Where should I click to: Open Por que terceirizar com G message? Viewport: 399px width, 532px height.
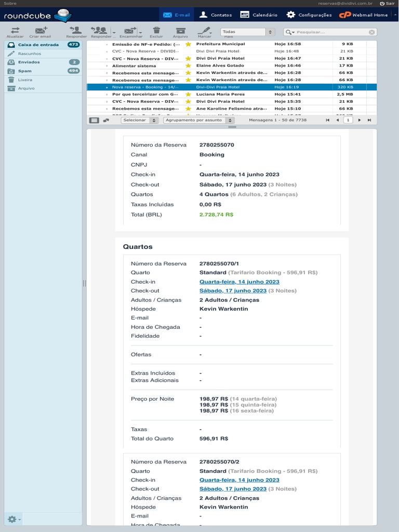tap(232, 95)
